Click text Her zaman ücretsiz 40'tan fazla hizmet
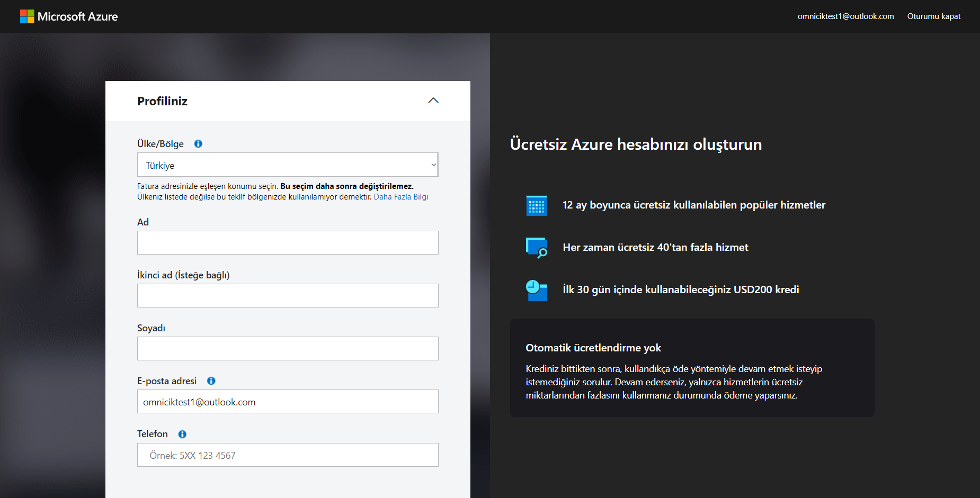This screenshot has width=980, height=498. point(655,247)
